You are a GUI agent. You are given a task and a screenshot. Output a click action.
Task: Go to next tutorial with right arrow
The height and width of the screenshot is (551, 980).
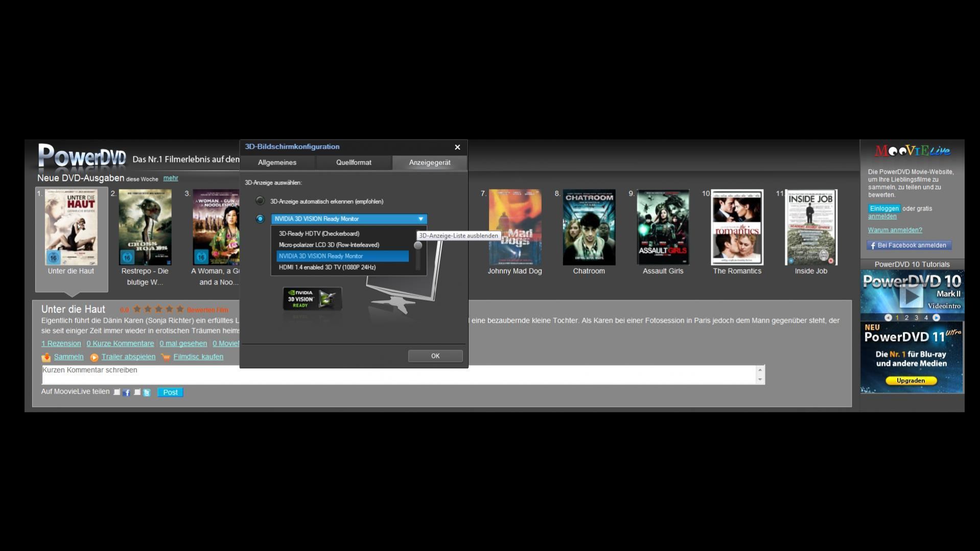[936, 318]
